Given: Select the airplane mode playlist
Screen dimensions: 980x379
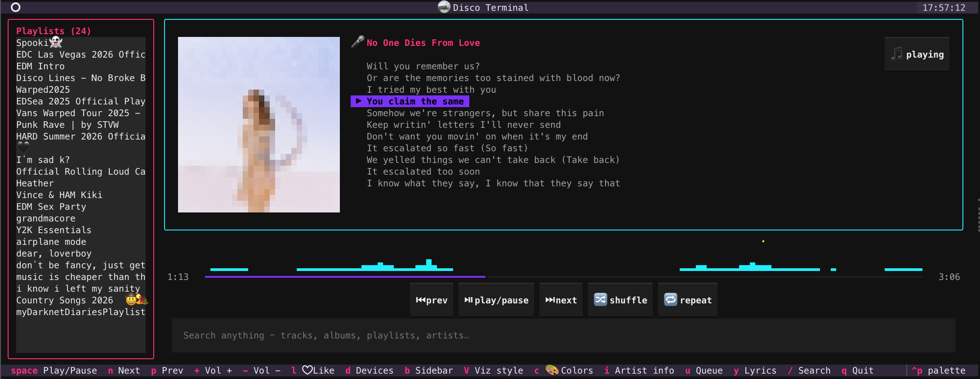Looking at the screenshot, I should [81, 242].
